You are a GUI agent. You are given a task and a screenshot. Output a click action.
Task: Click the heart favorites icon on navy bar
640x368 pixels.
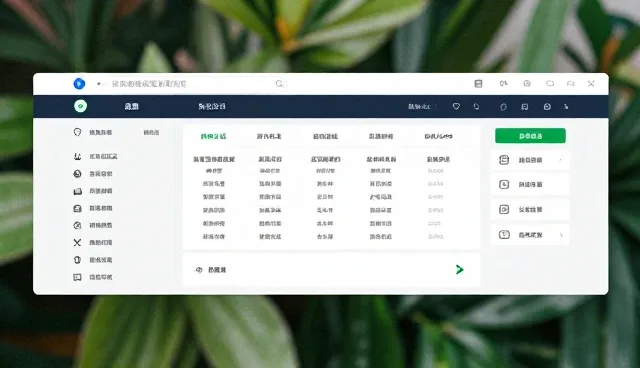tap(456, 106)
